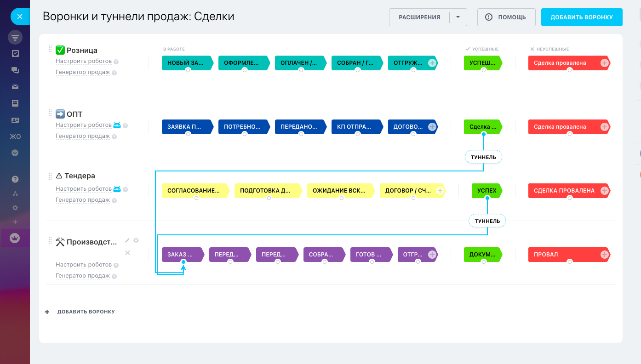Click the robot icon next to ОПТ robots
Viewport: 641px width, 364px height.
pyautogui.click(x=117, y=125)
